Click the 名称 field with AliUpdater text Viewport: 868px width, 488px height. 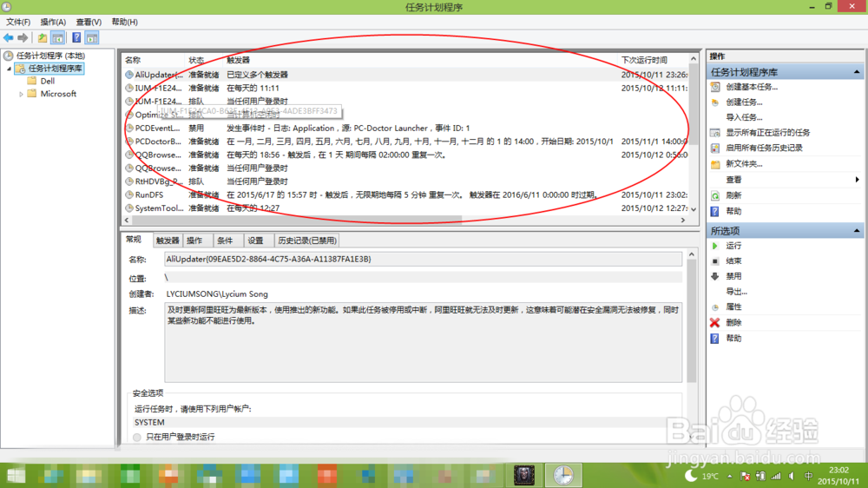click(x=423, y=260)
